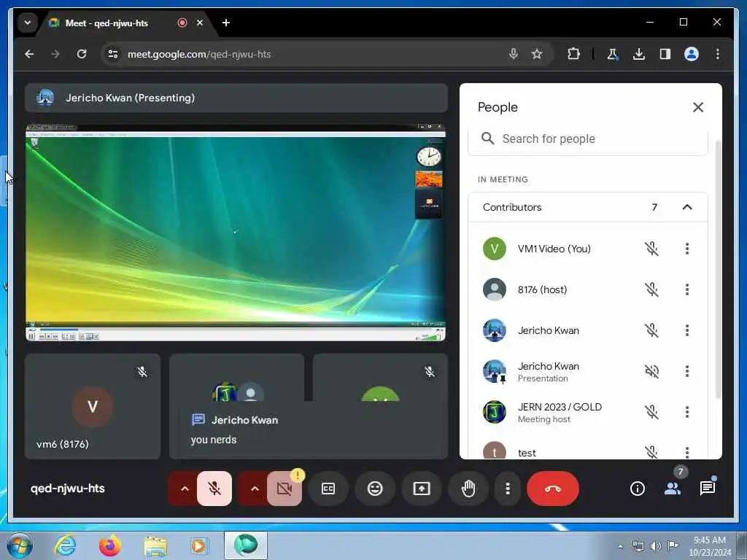Select 8176 (host) in the people list
747x560 pixels.
[x=588, y=289]
